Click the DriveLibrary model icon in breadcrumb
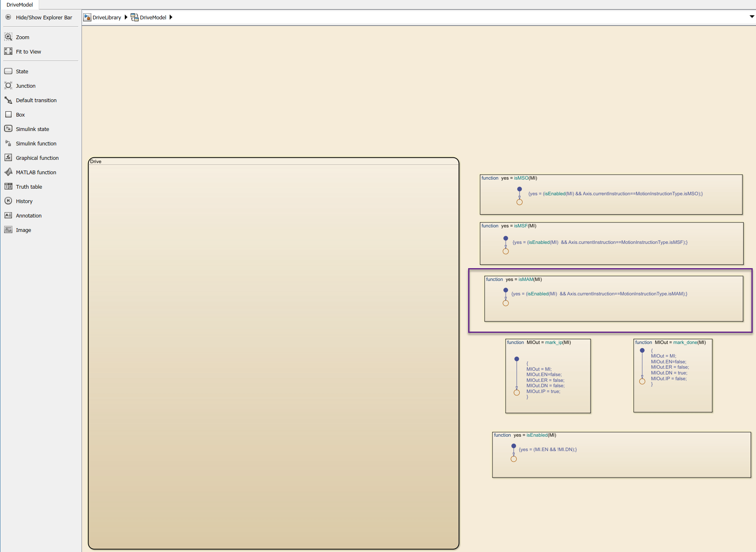This screenshot has width=756, height=552. (x=87, y=17)
